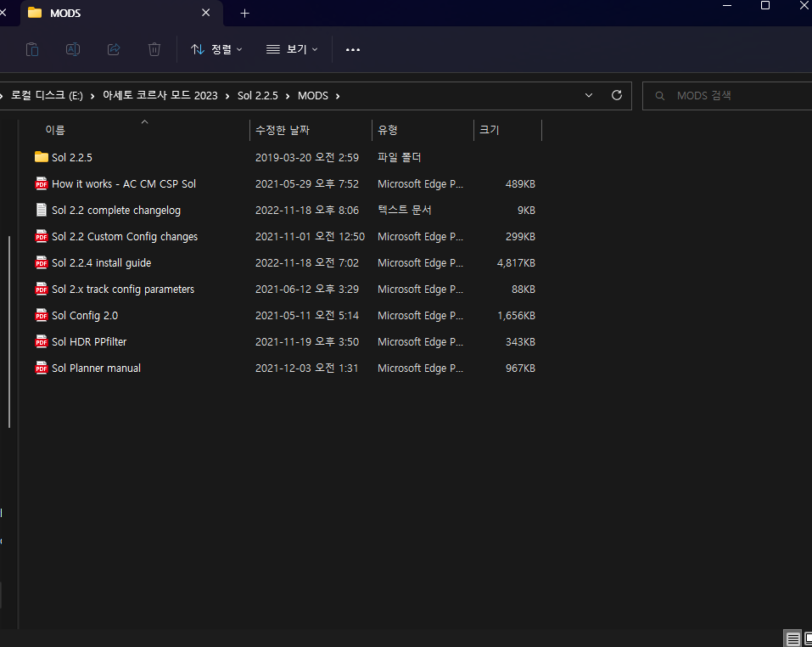Click the Share icon in toolbar
The image size is (812, 647).
(114, 49)
